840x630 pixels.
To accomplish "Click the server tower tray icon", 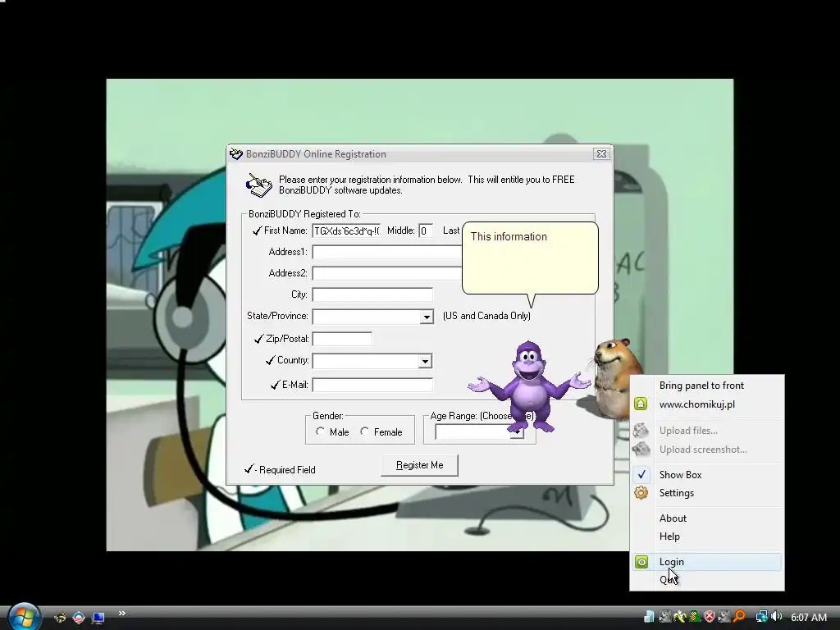I will click(649, 617).
